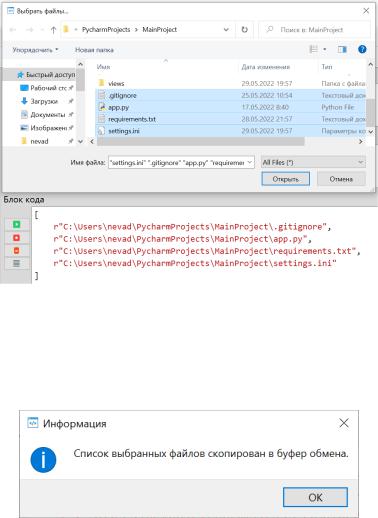Image resolution: width=378 pixels, height=518 pixels.
Task: Open help with the blue question mark icon
Action: 362,49
